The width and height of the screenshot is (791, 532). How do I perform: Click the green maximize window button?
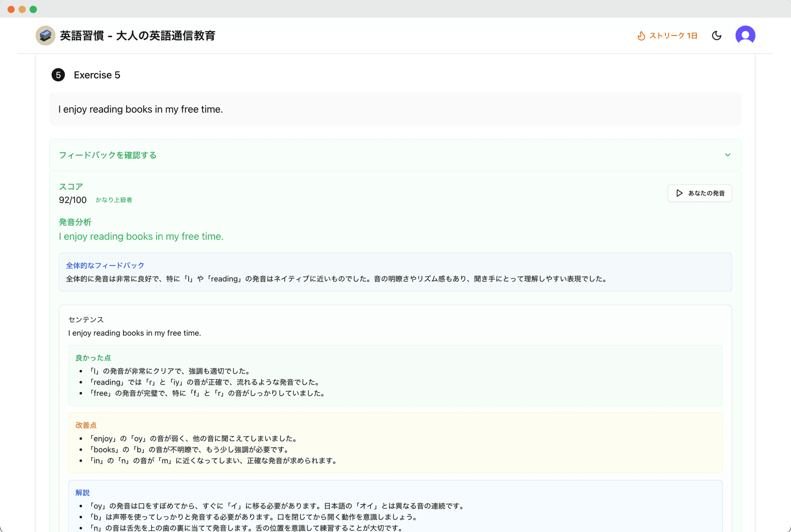pyautogui.click(x=33, y=9)
